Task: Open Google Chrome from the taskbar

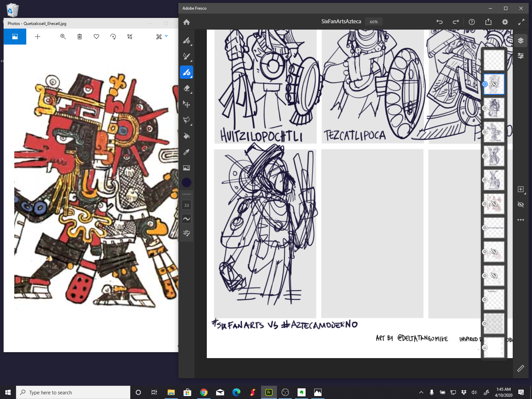Action: coord(203,392)
